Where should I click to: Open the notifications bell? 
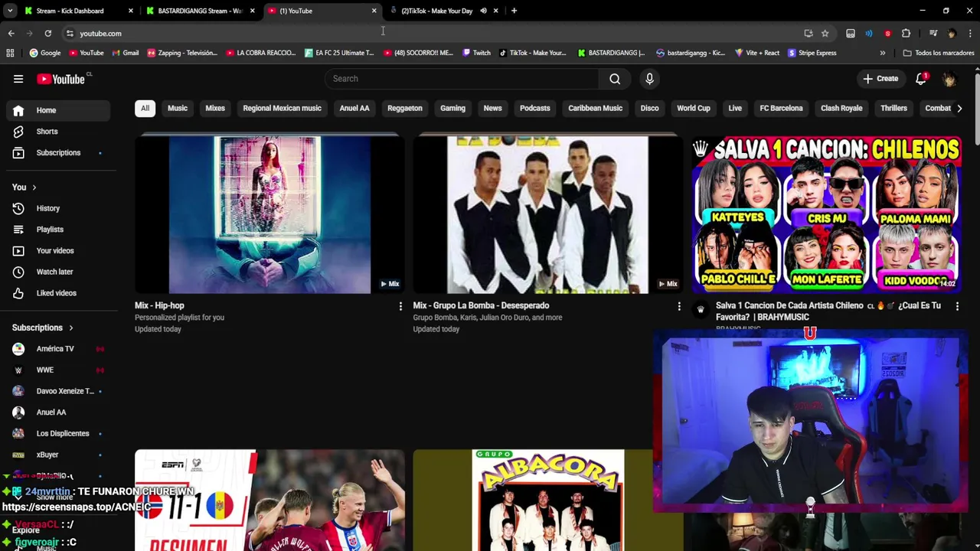tap(921, 79)
